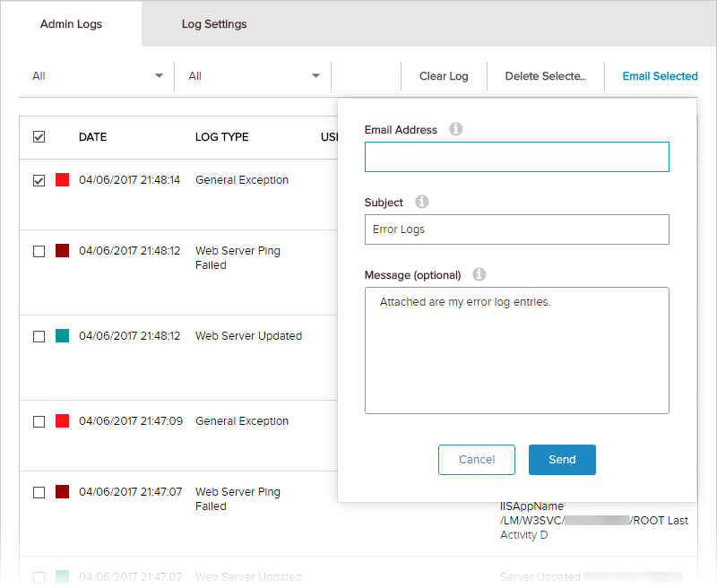Viewport: 717px width, 588px height.
Task: Click General Exception text at 21:47:09
Action: point(242,420)
